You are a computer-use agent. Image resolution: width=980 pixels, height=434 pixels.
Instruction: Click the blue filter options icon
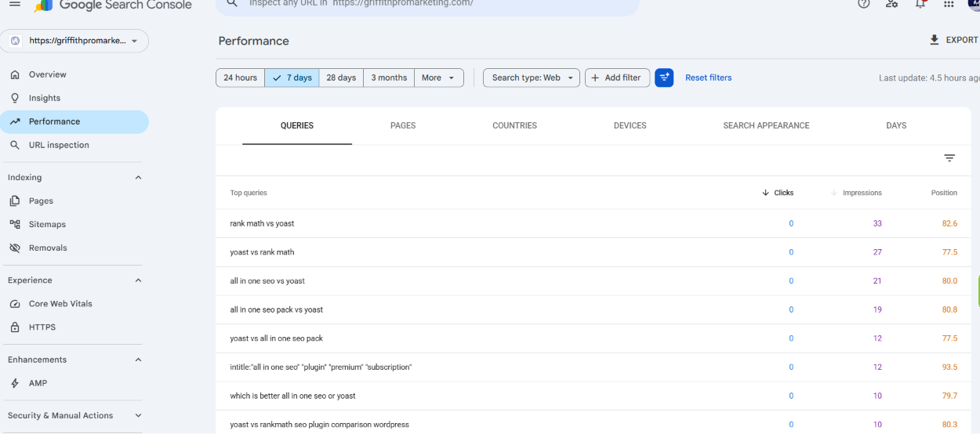[664, 78]
